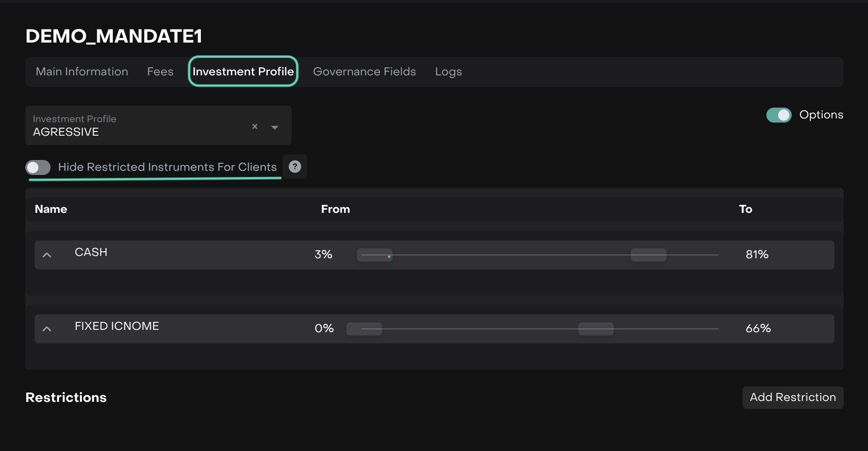Collapse the CASH row chevron

(47, 255)
